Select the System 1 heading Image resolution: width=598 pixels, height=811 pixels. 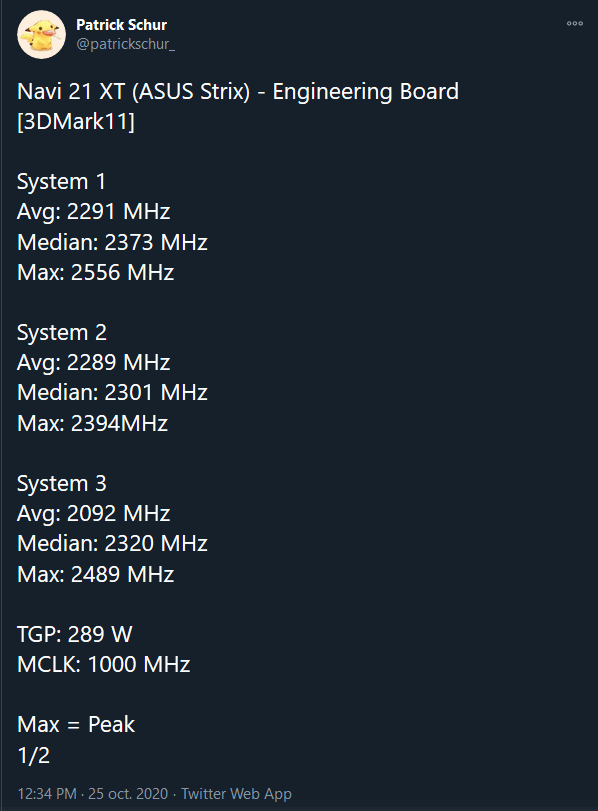click(62, 182)
